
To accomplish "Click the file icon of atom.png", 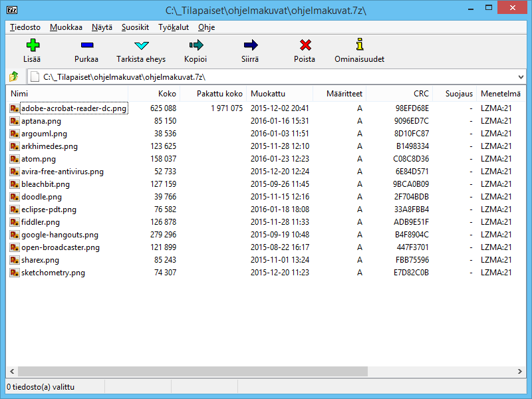I will coord(14,159).
